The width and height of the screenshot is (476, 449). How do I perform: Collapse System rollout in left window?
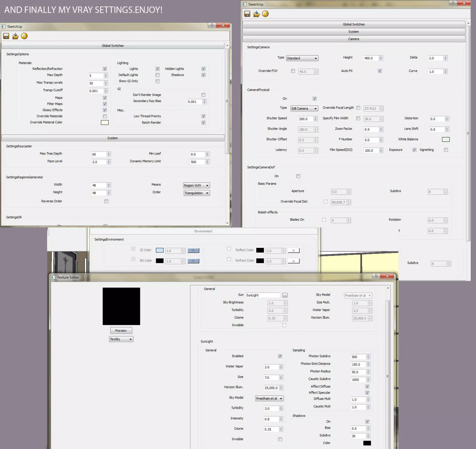[x=112, y=138]
